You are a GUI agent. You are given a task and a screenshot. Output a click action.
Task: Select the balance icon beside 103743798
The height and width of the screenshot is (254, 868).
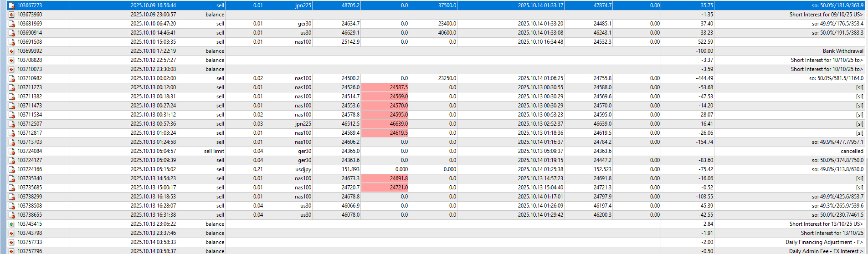[11, 233]
